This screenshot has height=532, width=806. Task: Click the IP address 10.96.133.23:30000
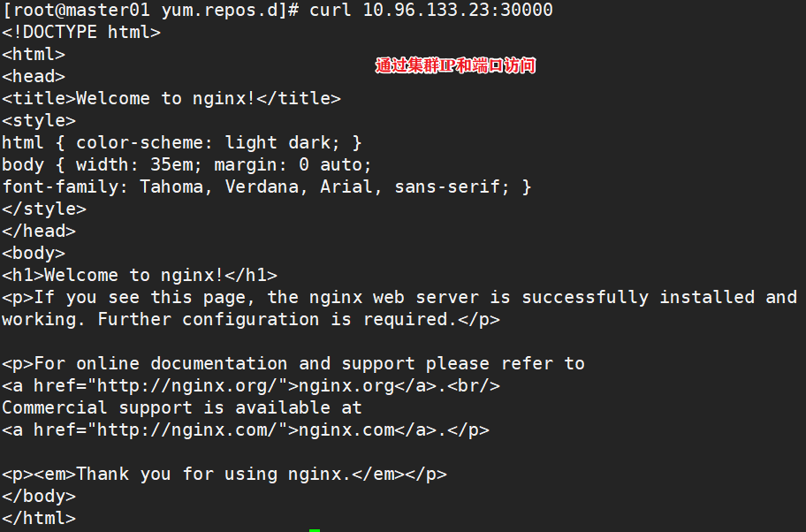pos(458,11)
